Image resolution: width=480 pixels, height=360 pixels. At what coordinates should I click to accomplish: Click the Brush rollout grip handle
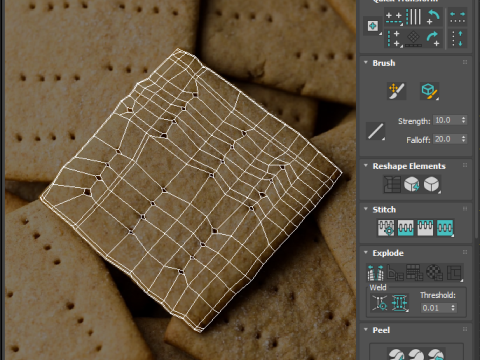[465, 62]
